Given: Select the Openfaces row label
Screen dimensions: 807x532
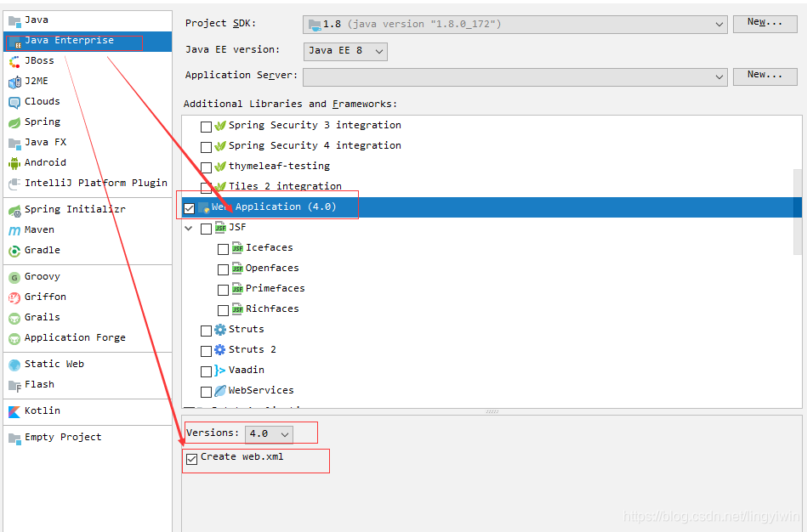Looking at the screenshot, I should (272, 268).
